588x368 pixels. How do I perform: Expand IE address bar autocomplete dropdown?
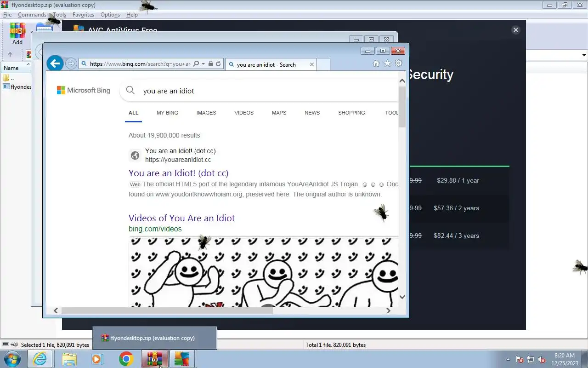click(x=203, y=64)
